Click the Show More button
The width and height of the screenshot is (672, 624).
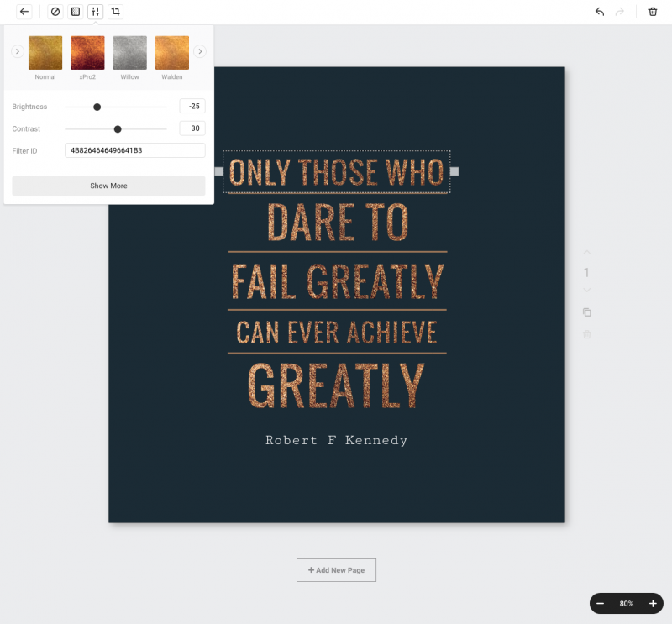(x=108, y=186)
